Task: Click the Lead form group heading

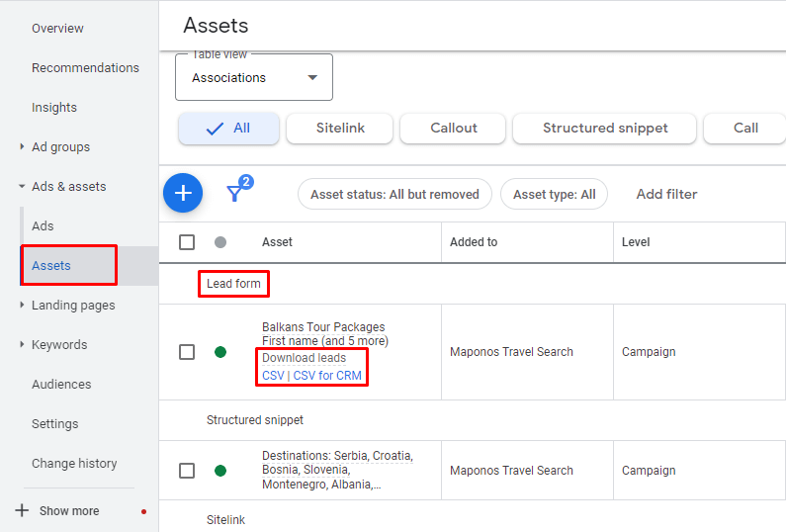Action: tap(233, 284)
